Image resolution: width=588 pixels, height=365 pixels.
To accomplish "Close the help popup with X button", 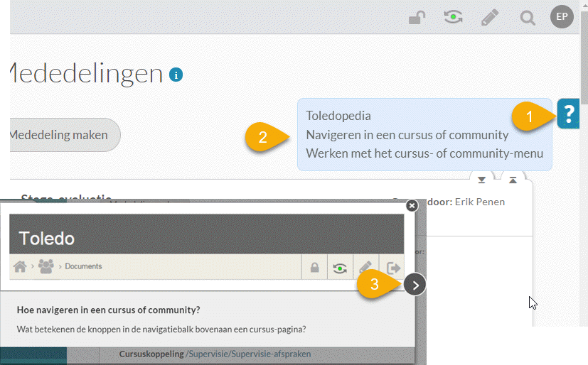I will pos(412,205).
